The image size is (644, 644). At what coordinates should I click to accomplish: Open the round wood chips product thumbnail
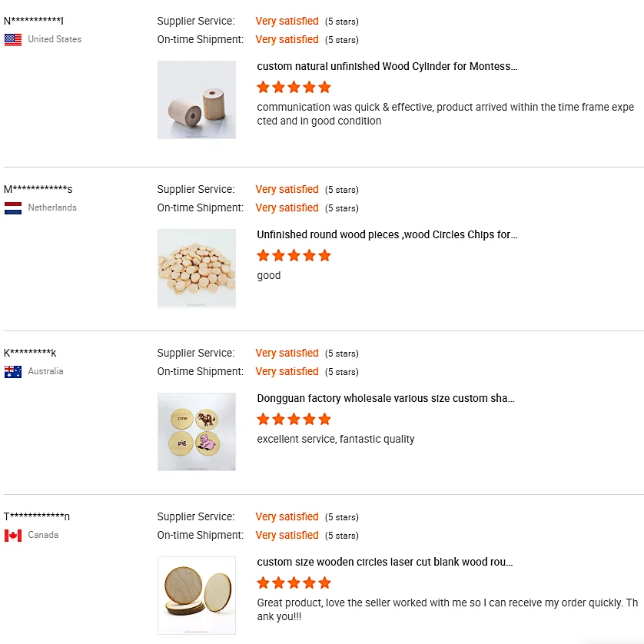tap(197, 268)
